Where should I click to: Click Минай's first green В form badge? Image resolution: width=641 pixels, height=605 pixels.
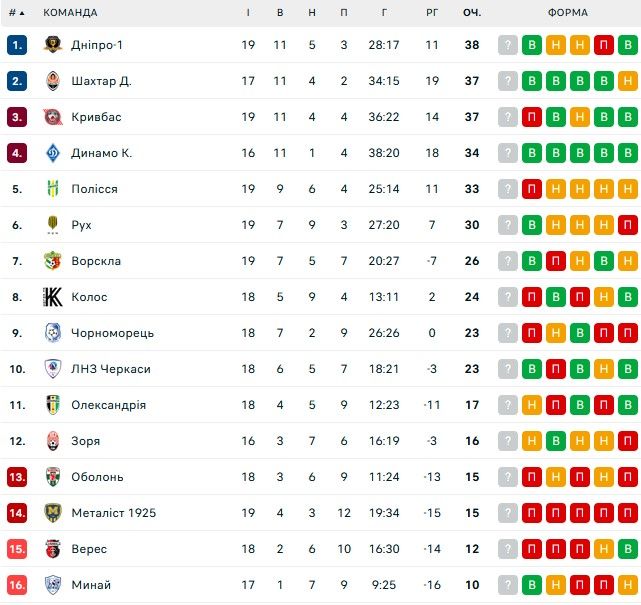532,585
